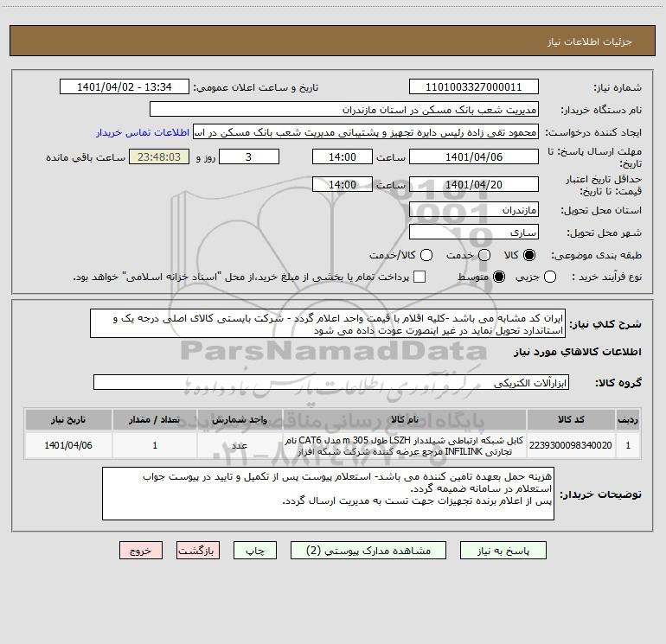Image resolution: width=666 pixels, height=644 pixels.
Task: Click the ردیف column header
Action: (628, 419)
